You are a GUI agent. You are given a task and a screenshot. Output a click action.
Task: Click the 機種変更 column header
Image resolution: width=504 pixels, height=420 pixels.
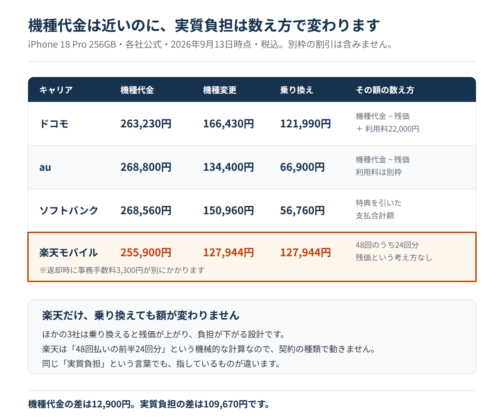coord(220,90)
